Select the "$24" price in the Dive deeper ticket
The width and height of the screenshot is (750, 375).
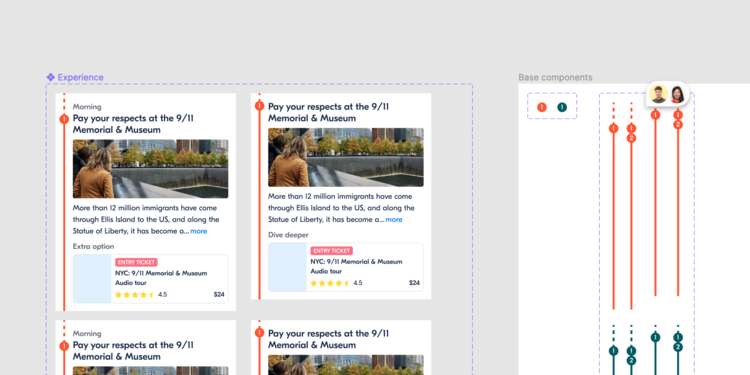pos(414,283)
